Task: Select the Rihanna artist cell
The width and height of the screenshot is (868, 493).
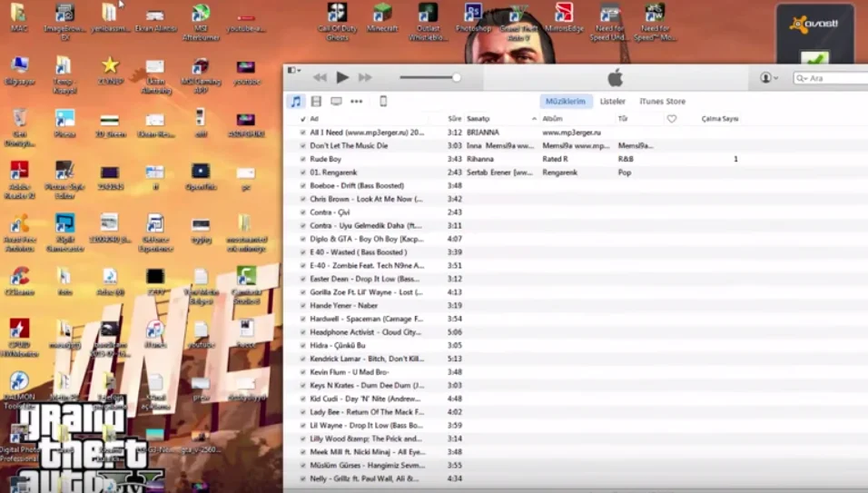Action: 480,159
